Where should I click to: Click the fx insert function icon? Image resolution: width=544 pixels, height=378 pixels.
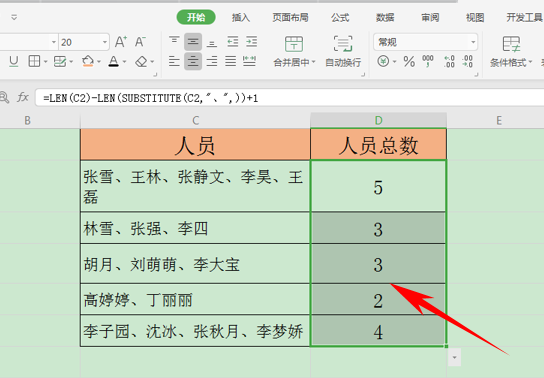coord(23,97)
